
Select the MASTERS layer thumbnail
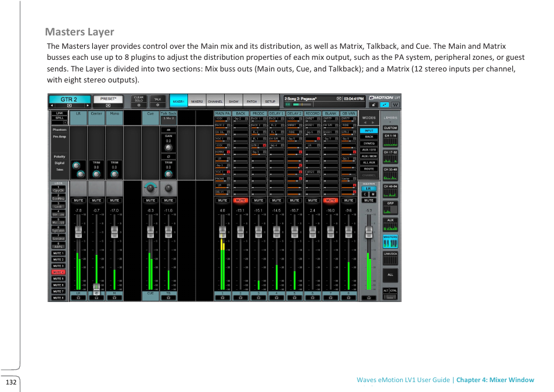tap(390, 242)
